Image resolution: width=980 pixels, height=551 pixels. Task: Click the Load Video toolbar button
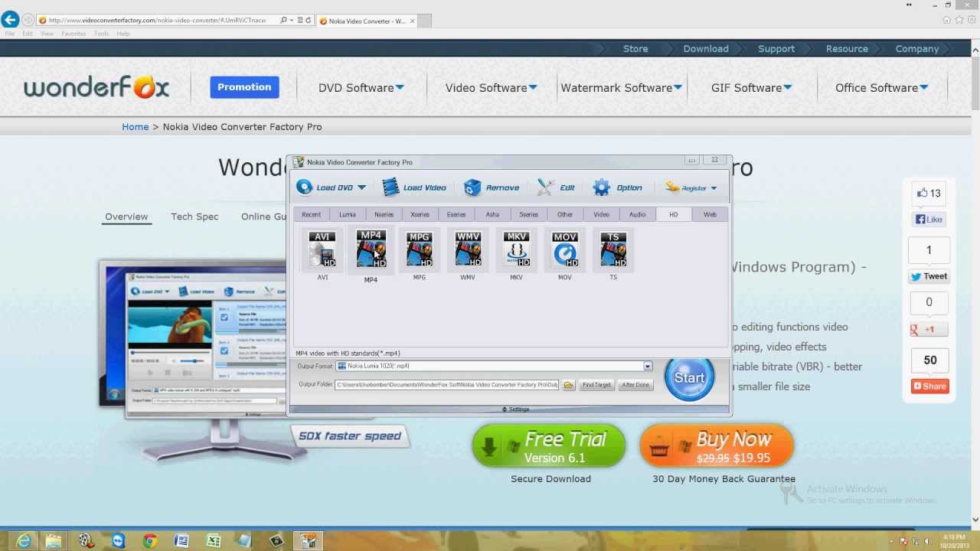tap(413, 187)
